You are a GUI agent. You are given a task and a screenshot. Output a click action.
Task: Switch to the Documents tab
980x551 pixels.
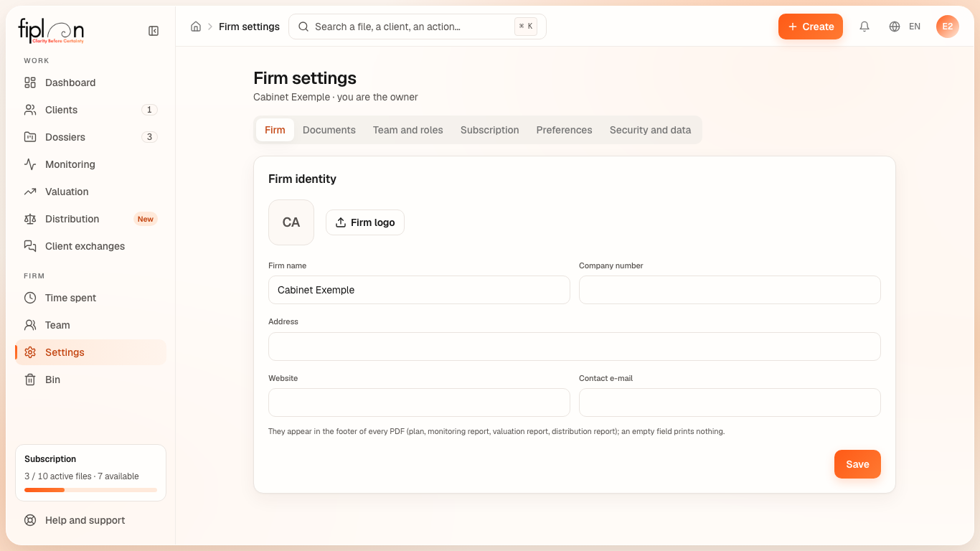(329, 130)
